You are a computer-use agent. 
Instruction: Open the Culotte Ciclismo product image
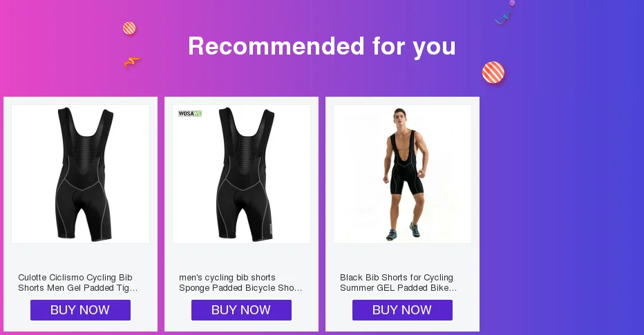(80, 174)
